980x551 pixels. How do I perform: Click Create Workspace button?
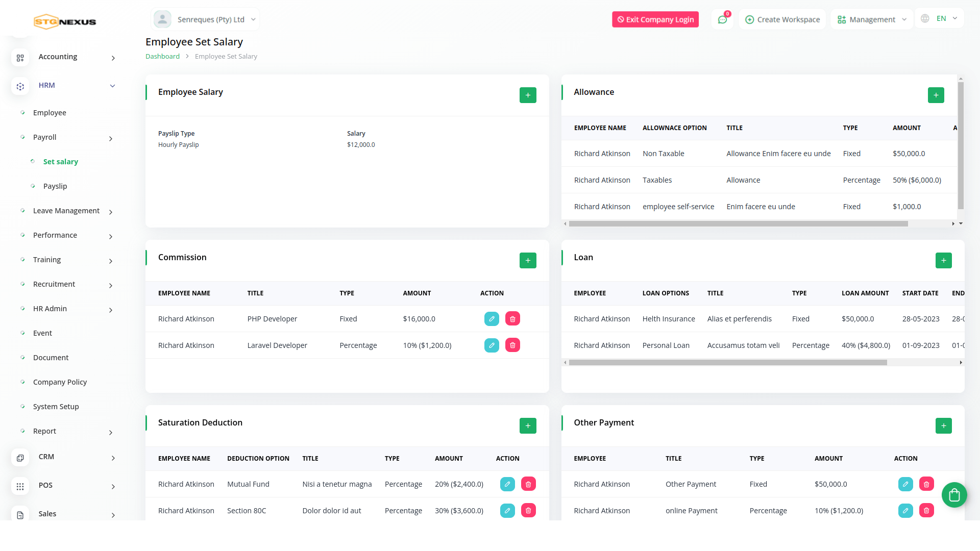[782, 19]
